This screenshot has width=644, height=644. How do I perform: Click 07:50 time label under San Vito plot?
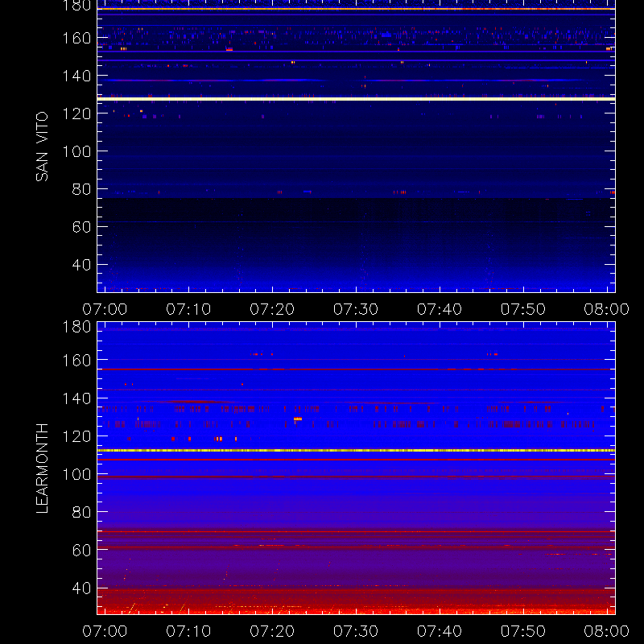(x=523, y=309)
